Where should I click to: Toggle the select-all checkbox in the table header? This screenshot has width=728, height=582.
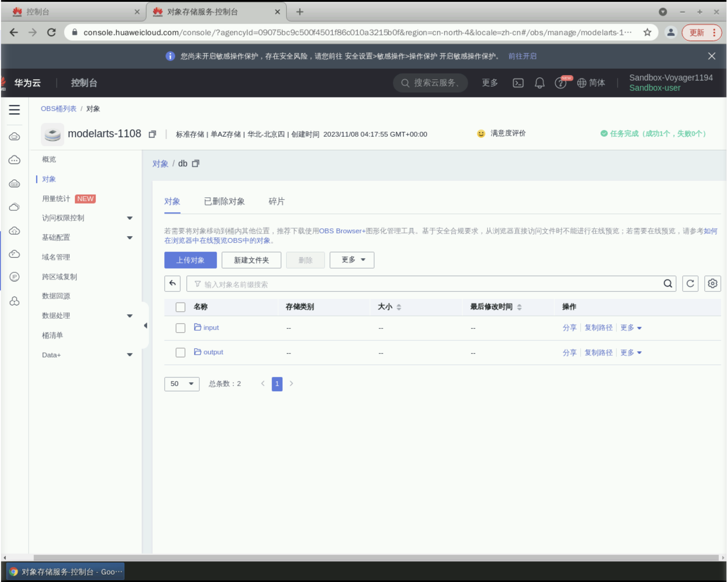(180, 307)
